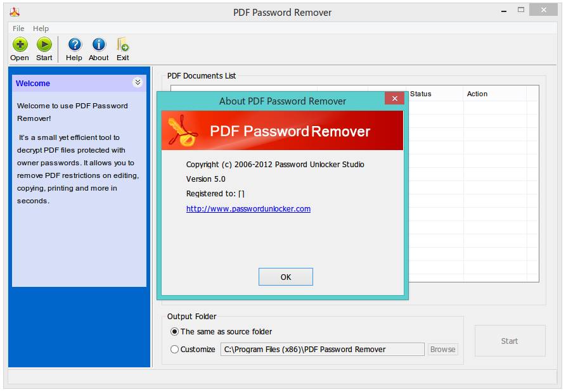Viewport: 566px width, 392px height.
Task: Open the Help menu
Action: point(41,28)
